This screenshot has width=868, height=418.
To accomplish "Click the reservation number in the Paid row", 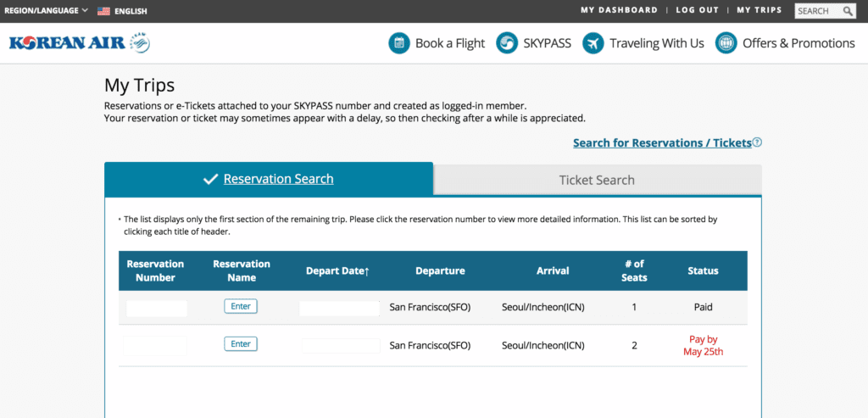I will click(x=157, y=309).
